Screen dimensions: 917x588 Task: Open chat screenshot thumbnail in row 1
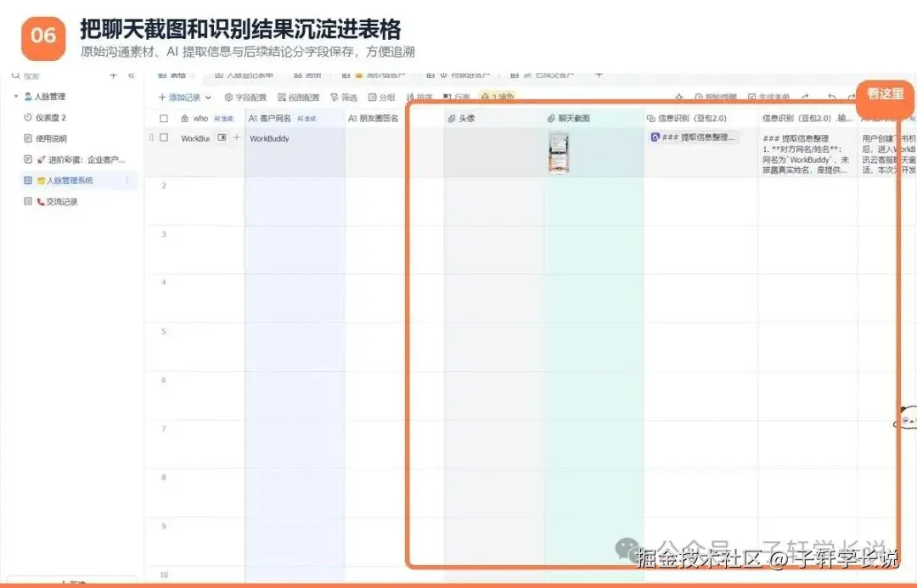tap(559, 153)
